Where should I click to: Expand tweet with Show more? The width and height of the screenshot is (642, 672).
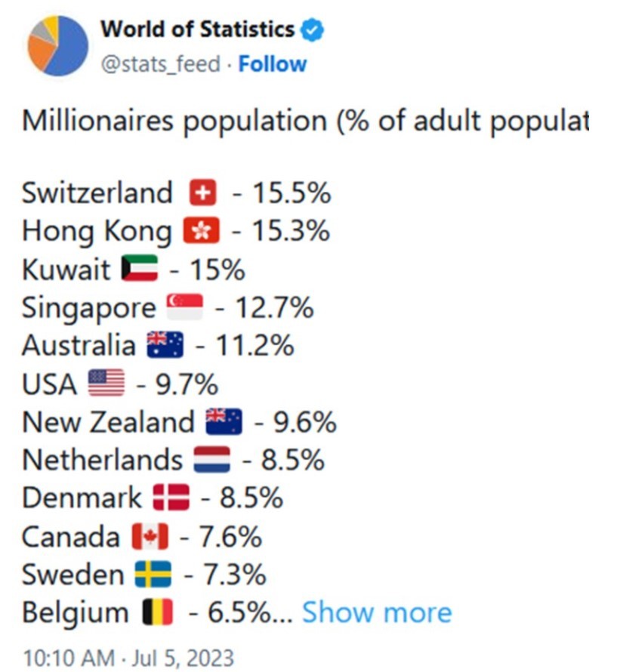pos(376,612)
